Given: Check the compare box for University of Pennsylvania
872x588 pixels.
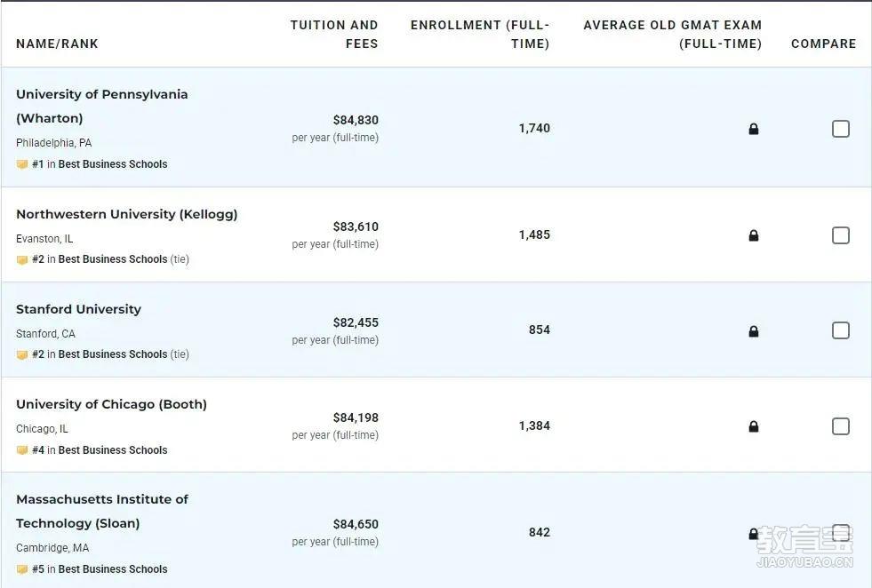Looking at the screenshot, I should (x=840, y=129).
